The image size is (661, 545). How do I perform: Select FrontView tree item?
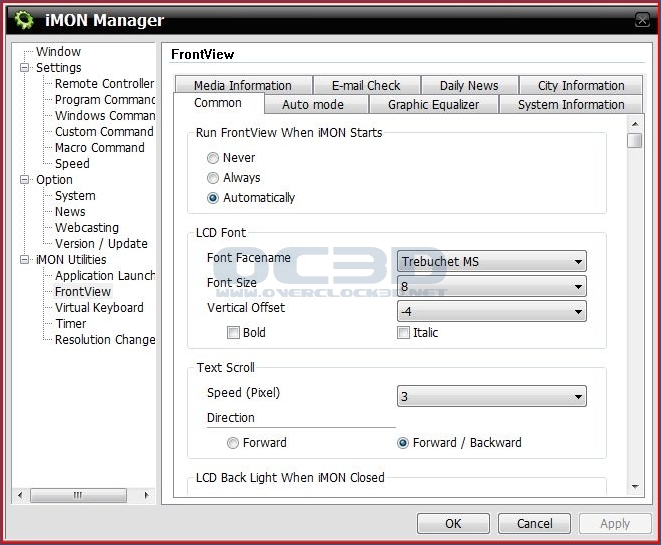click(83, 292)
